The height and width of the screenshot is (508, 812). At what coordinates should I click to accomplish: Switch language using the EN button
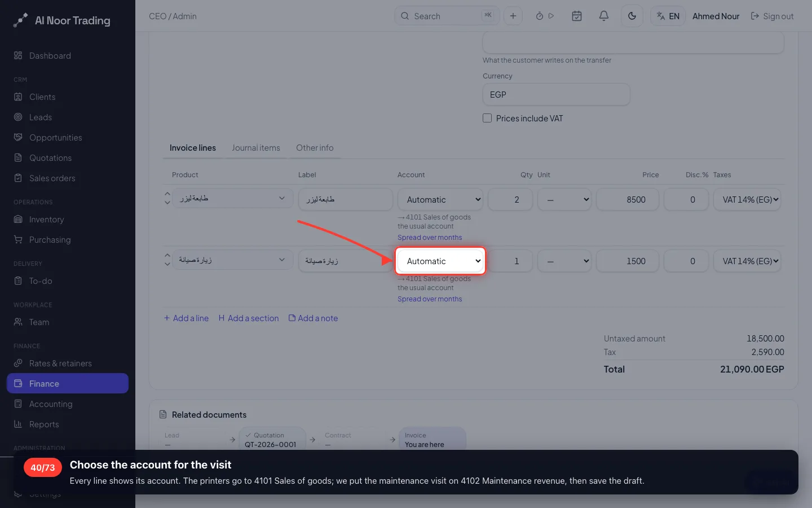click(x=668, y=16)
